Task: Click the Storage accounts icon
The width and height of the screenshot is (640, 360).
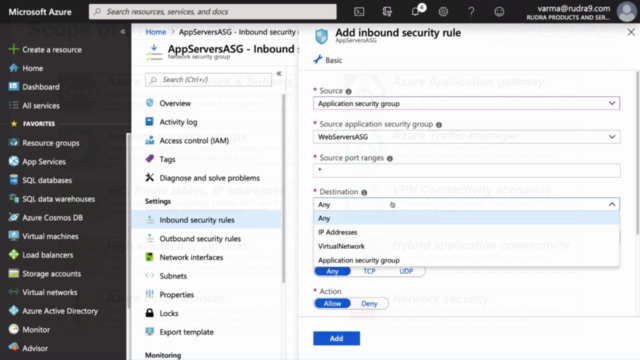Action: [x=13, y=273]
